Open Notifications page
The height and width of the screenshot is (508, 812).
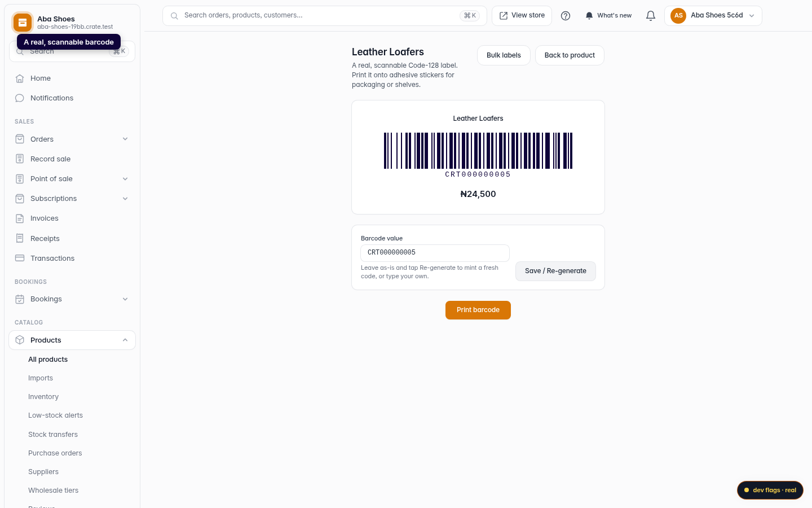(x=72, y=98)
